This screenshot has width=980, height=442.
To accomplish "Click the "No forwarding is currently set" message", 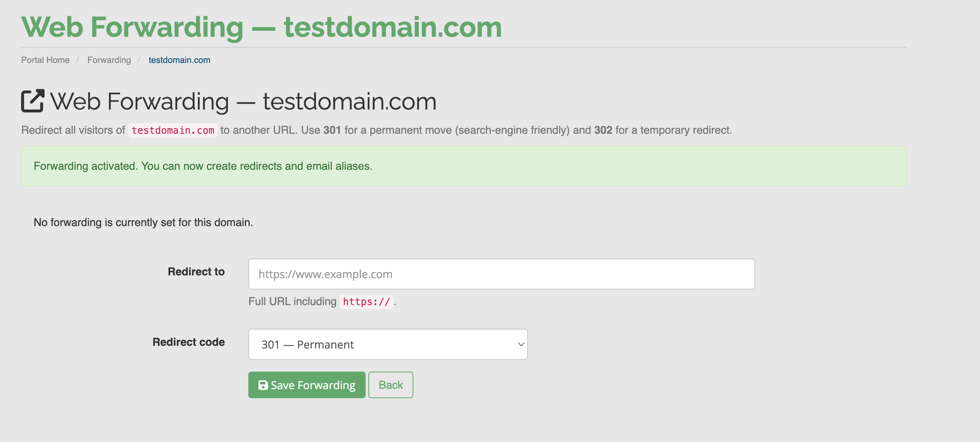I will click(x=143, y=222).
